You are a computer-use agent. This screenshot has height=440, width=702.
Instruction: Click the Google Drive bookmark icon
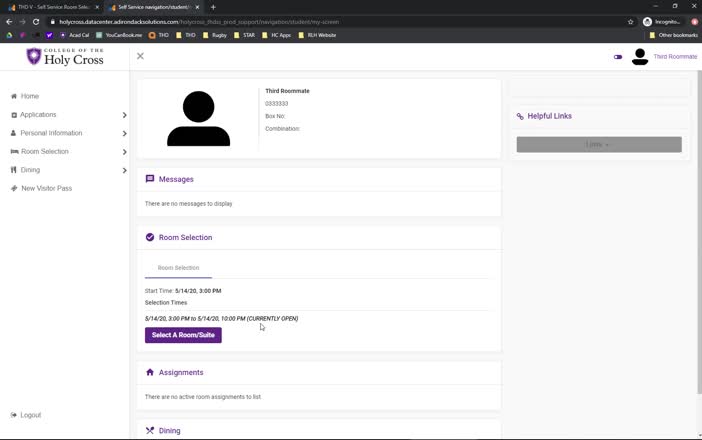tap(9, 35)
